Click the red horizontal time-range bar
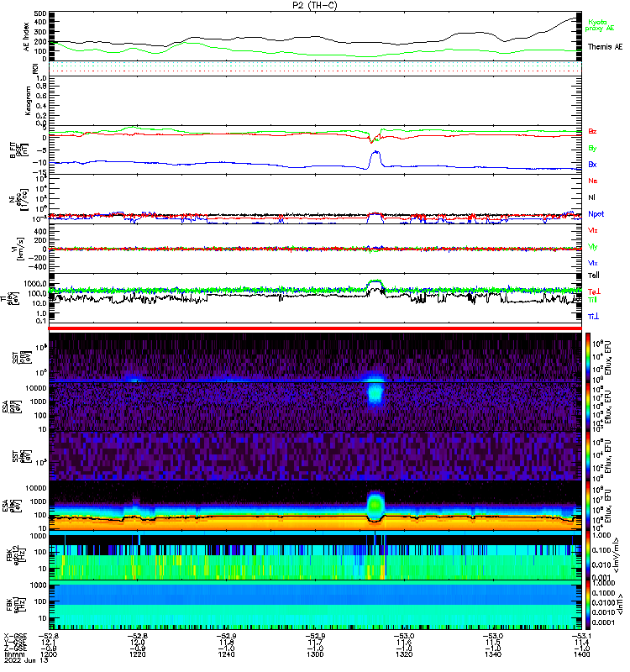The image size is (630, 672). click(x=315, y=328)
